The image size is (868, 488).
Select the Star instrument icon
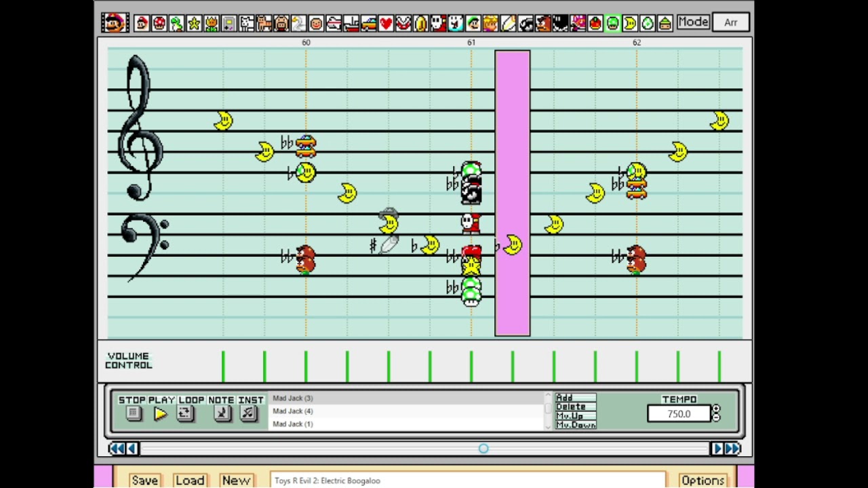point(194,23)
